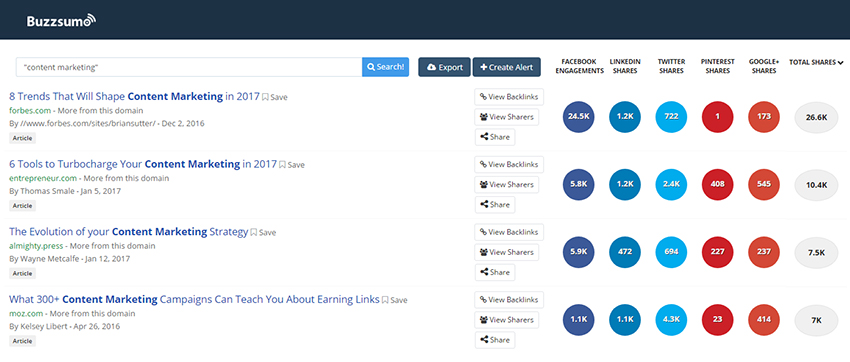Show more from forbes.com domain
Screen dimensions: 850x362
pyautogui.click(x=99, y=111)
